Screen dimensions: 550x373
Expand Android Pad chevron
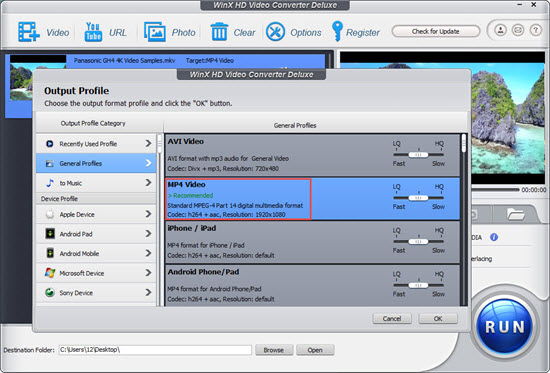click(x=148, y=234)
